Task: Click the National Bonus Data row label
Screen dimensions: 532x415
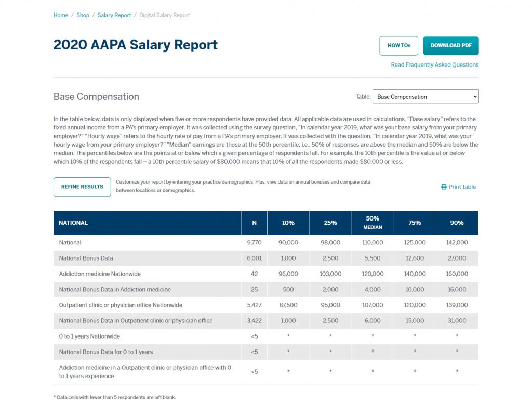Action: tap(86, 258)
